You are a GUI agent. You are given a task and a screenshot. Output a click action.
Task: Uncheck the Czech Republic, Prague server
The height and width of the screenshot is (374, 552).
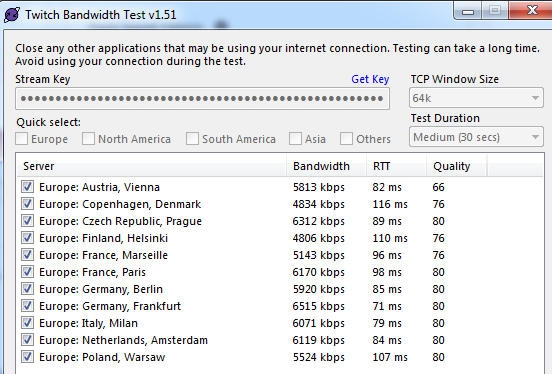[27, 221]
